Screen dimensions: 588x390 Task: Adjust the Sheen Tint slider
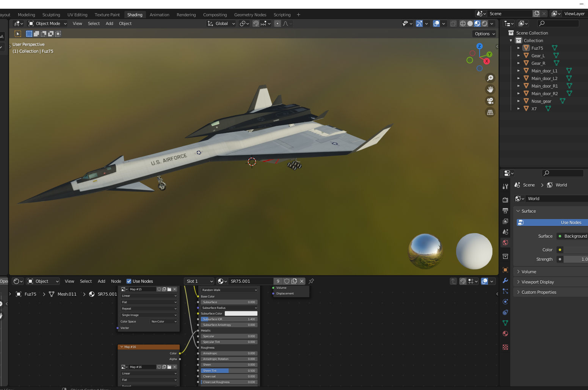pyautogui.click(x=229, y=371)
